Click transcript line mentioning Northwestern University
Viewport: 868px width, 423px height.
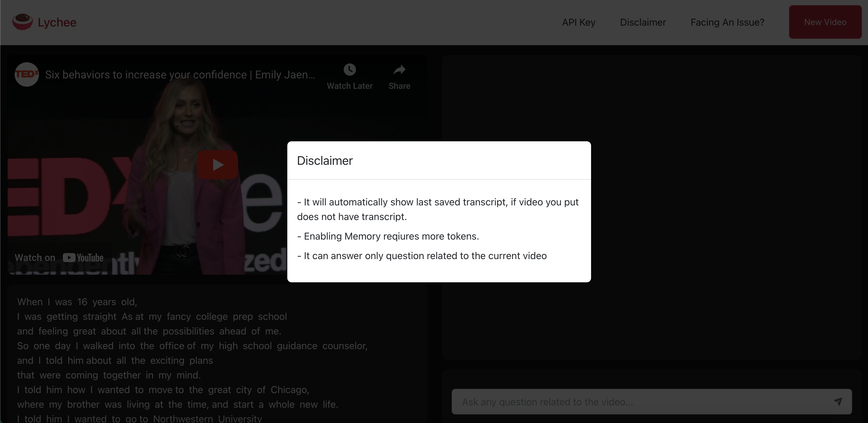[139, 418]
